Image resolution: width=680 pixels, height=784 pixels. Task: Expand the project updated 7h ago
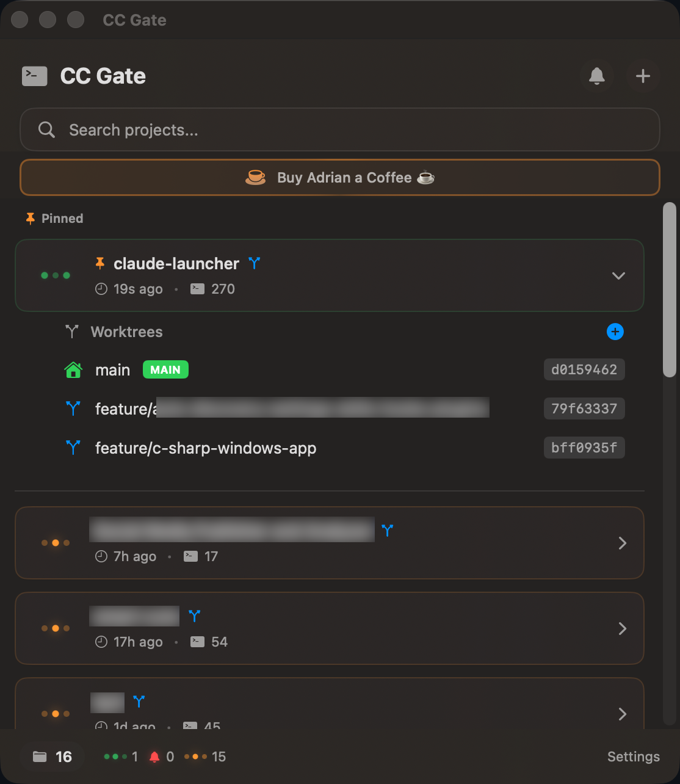(622, 543)
